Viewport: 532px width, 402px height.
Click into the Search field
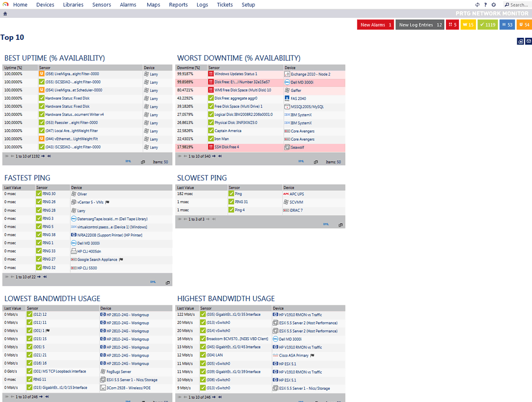coord(516,5)
